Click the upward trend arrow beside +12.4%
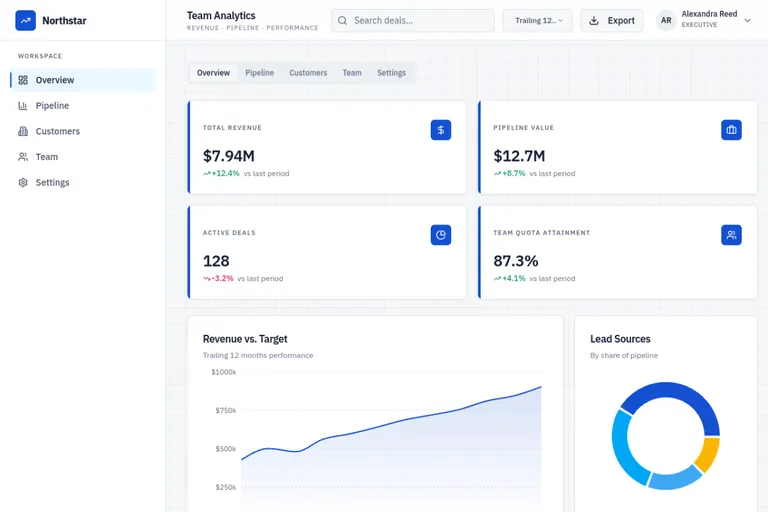 click(207, 173)
